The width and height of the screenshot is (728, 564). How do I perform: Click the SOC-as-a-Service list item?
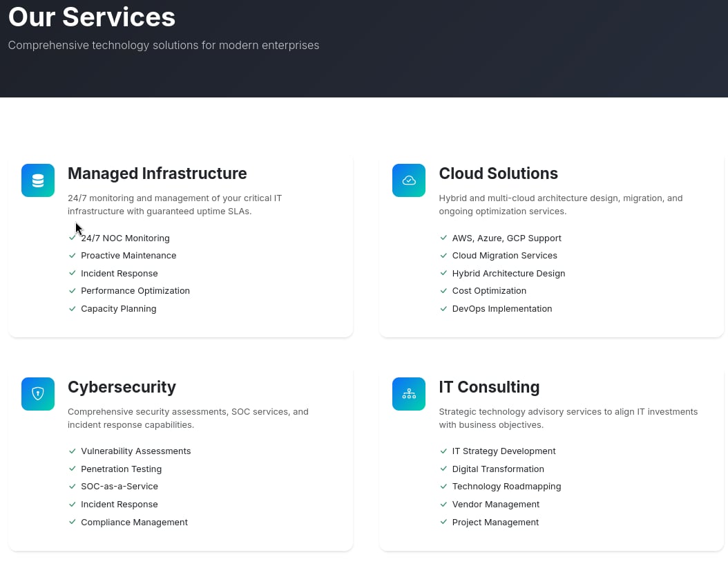click(x=119, y=487)
